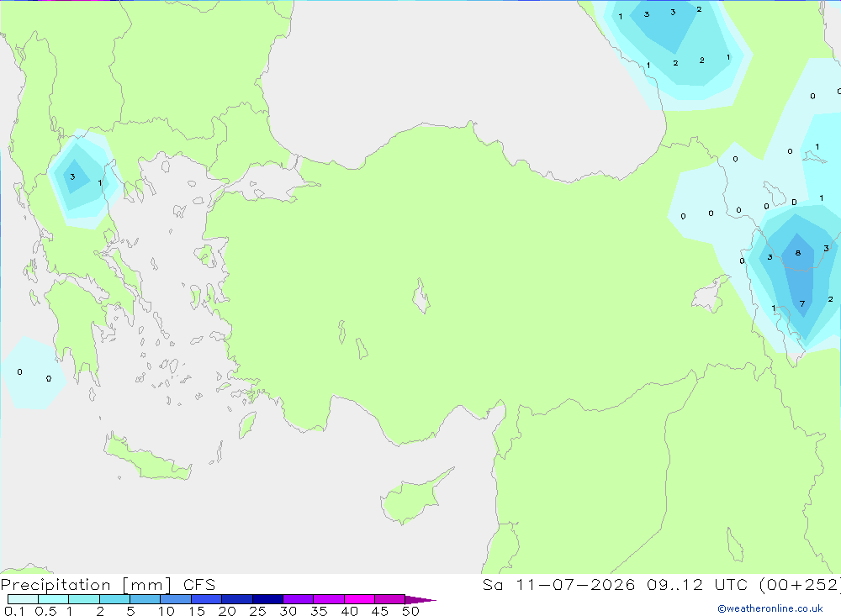841x616 pixels.
Task: Click legend tick label '35'
Action: [319, 611]
